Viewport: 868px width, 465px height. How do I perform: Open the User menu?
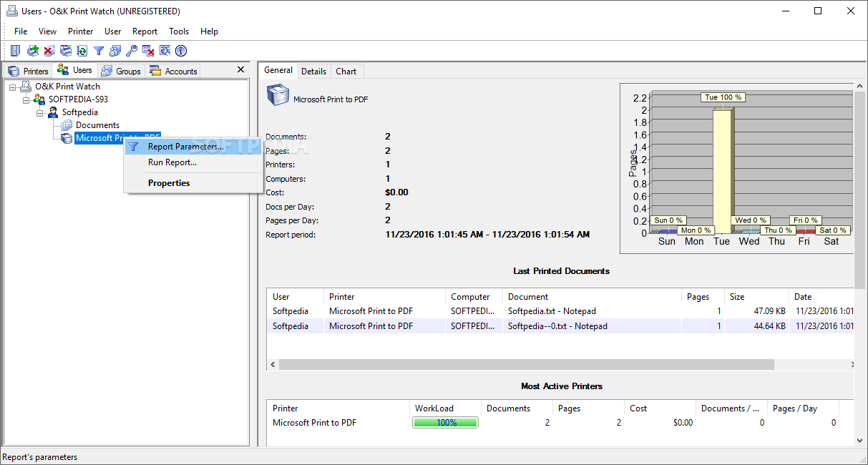coord(113,31)
